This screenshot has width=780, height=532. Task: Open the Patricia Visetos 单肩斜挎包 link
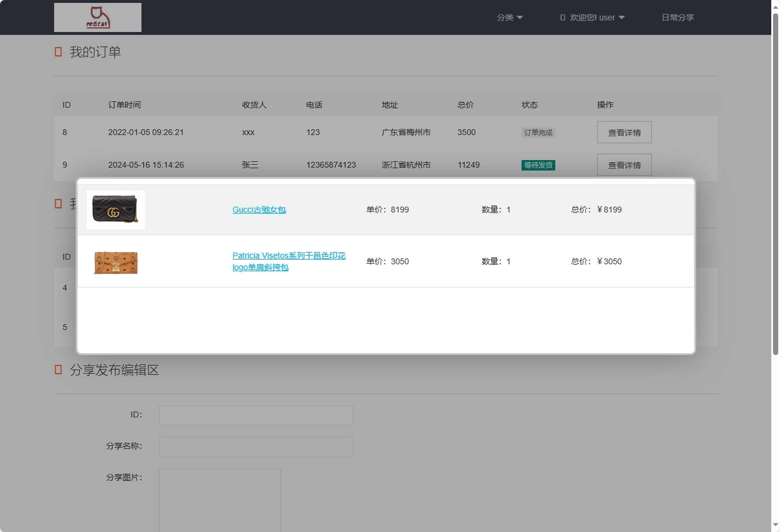(x=288, y=261)
